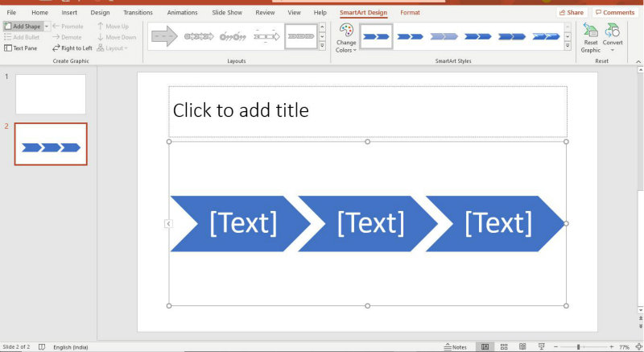644x352 pixels.
Task: Select slide 1 thumbnail
Action: tap(50, 94)
